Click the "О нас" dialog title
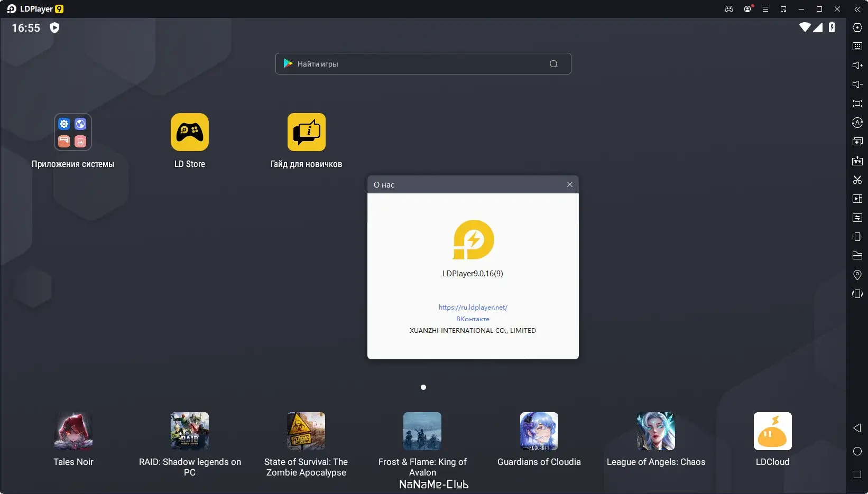 (x=384, y=185)
